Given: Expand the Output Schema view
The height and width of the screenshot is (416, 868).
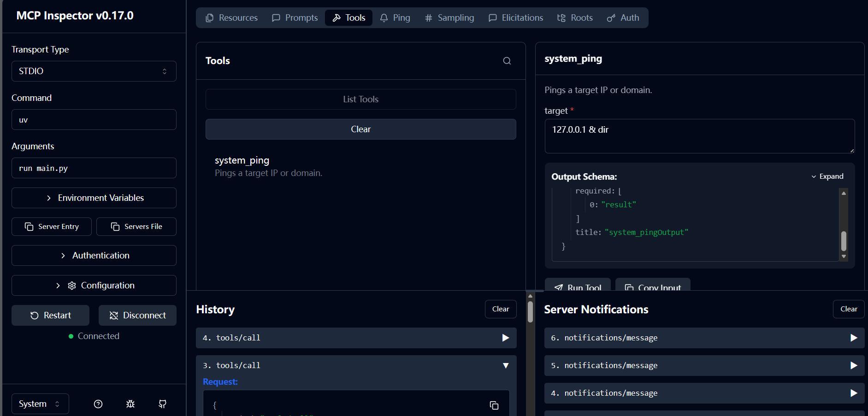Looking at the screenshot, I should (x=827, y=176).
